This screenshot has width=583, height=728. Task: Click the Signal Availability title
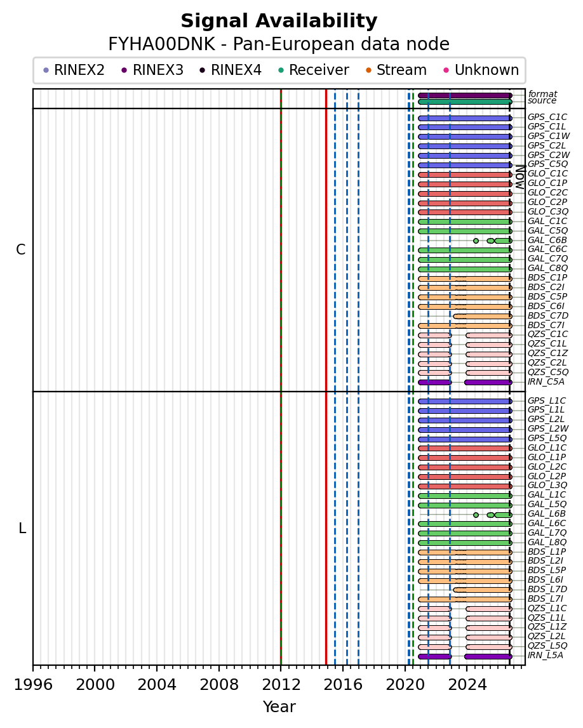click(x=279, y=21)
